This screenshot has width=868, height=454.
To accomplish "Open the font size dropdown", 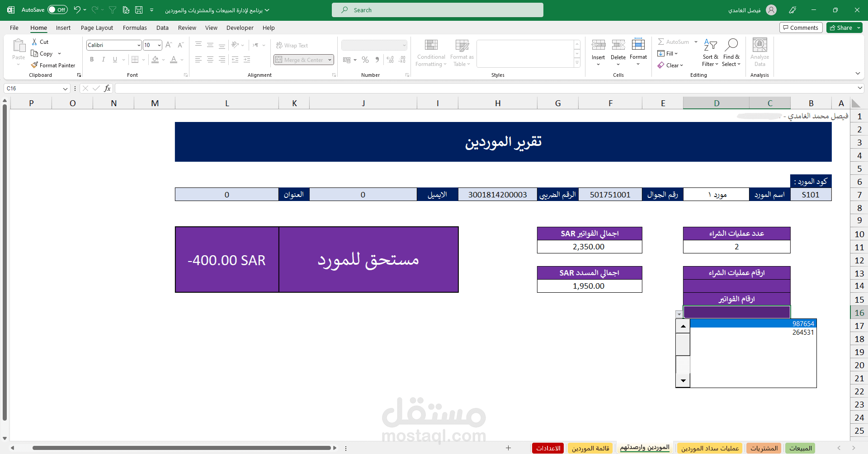I will click(159, 45).
